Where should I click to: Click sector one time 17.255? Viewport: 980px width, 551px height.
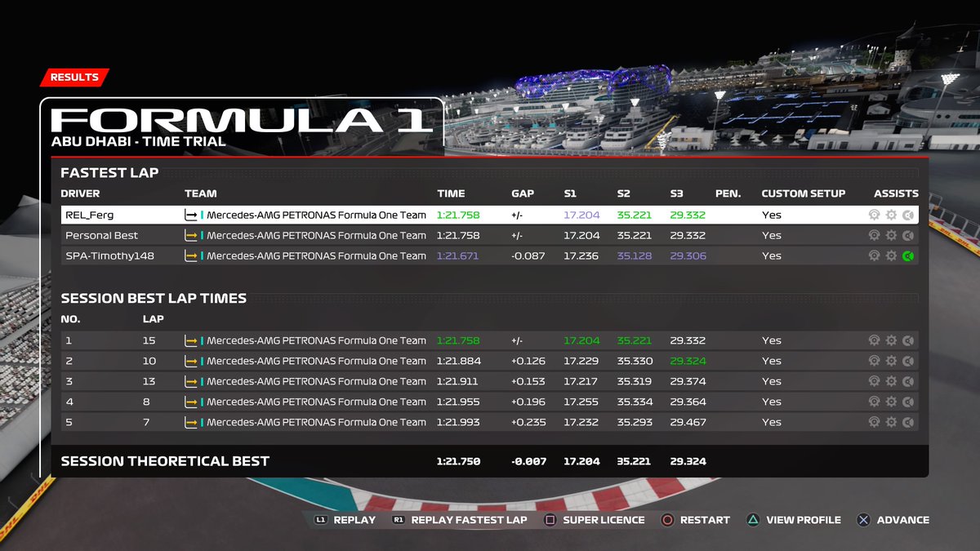point(581,402)
